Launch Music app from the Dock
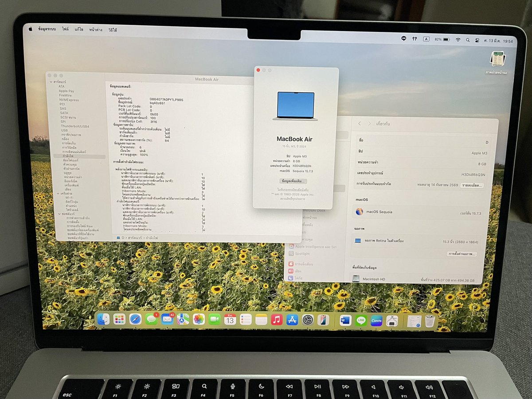532x399 pixels. (x=277, y=320)
